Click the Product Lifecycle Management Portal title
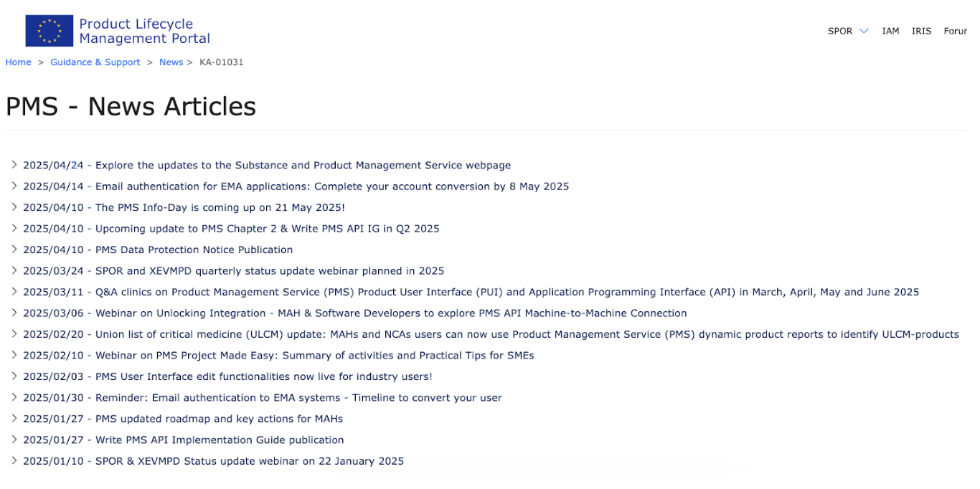This screenshot has height=489, width=980. [144, 31]
